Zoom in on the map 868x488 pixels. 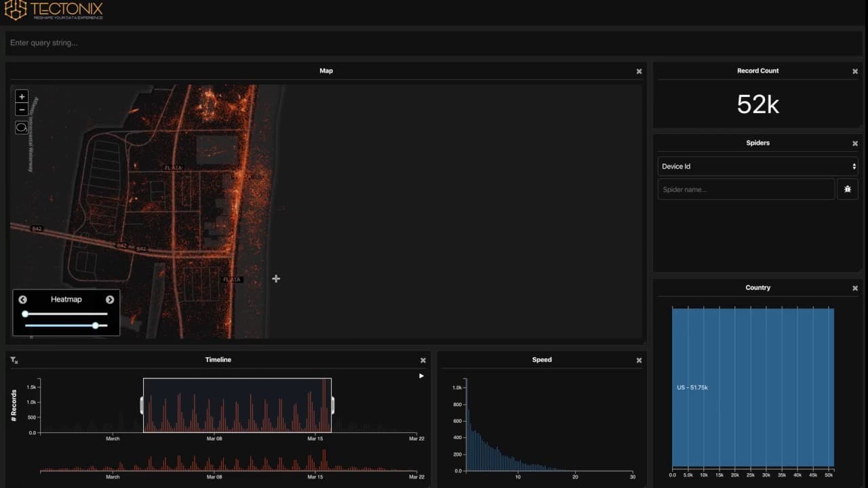[22, 97]
